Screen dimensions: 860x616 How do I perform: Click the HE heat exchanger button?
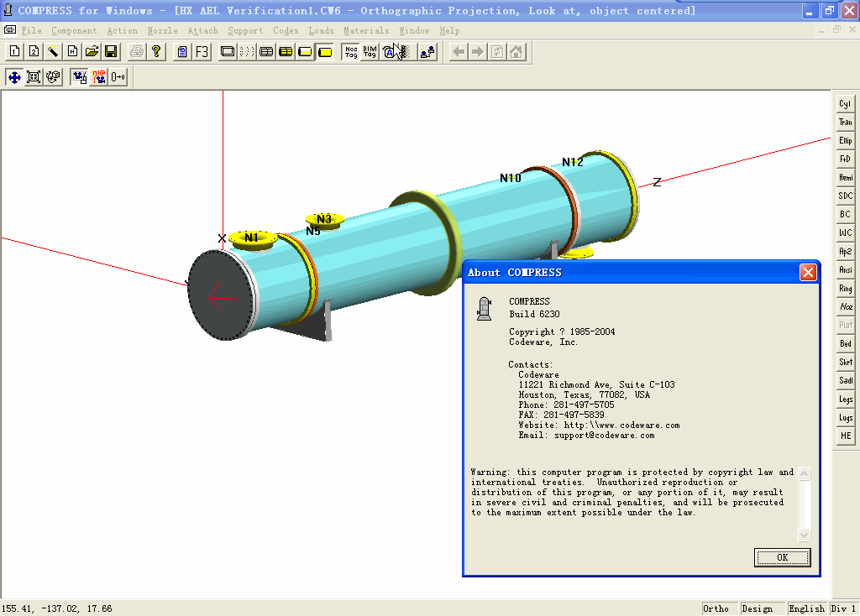click(x=845, y=436)
